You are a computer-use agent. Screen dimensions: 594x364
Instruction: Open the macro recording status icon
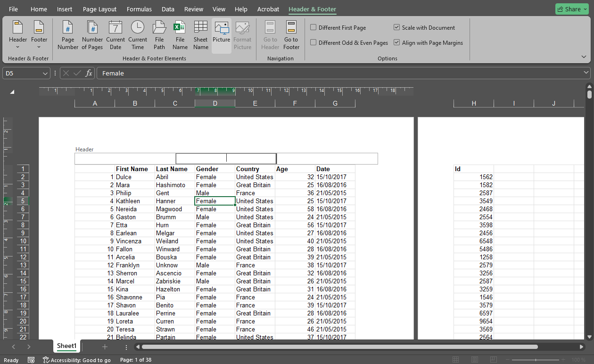[31, 360]
